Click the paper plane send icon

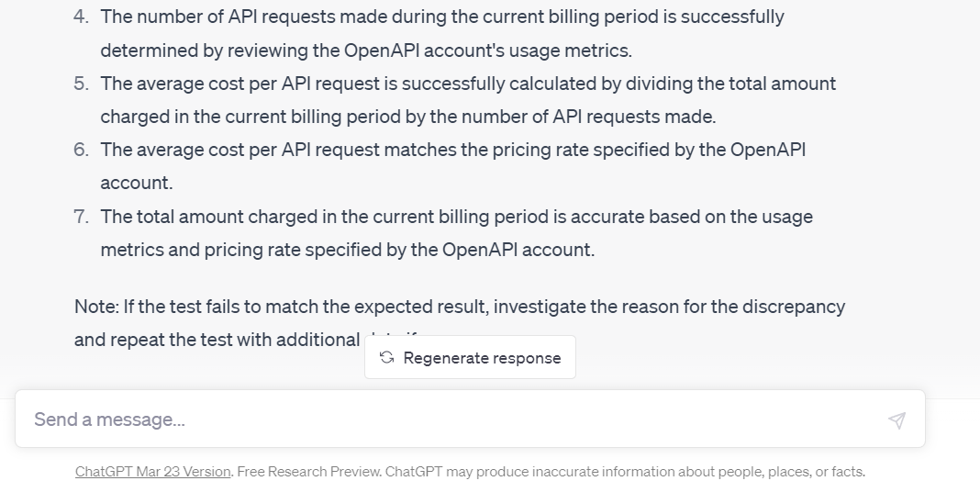pyautogui.click(x=896, y=420)
